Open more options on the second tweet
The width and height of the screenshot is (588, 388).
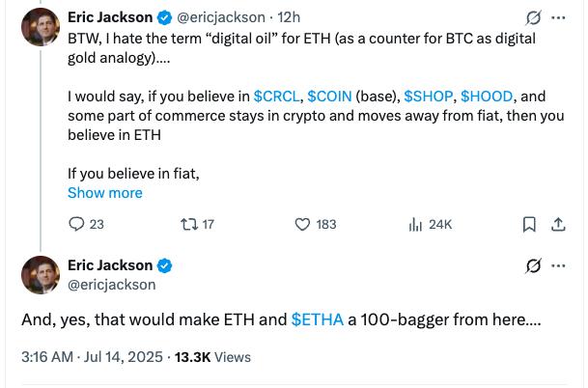tap(558, 265)
